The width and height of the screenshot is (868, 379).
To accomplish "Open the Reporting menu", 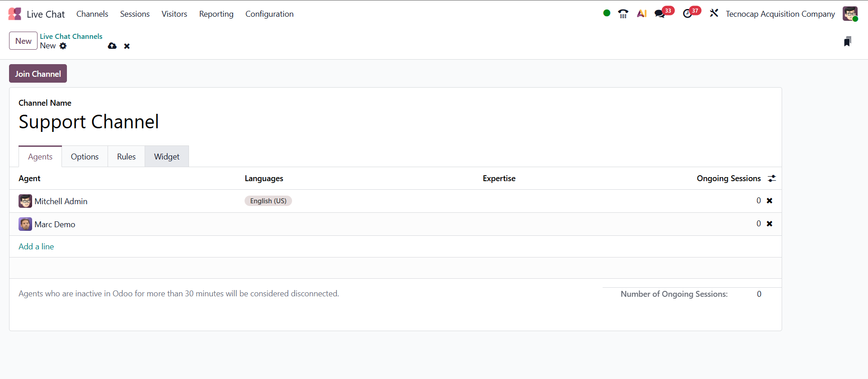I will click(216, 14).
